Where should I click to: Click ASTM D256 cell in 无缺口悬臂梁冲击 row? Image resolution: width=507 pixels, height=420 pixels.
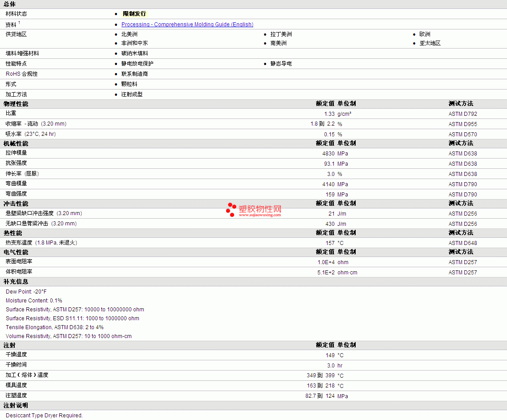tap(462, 224)
